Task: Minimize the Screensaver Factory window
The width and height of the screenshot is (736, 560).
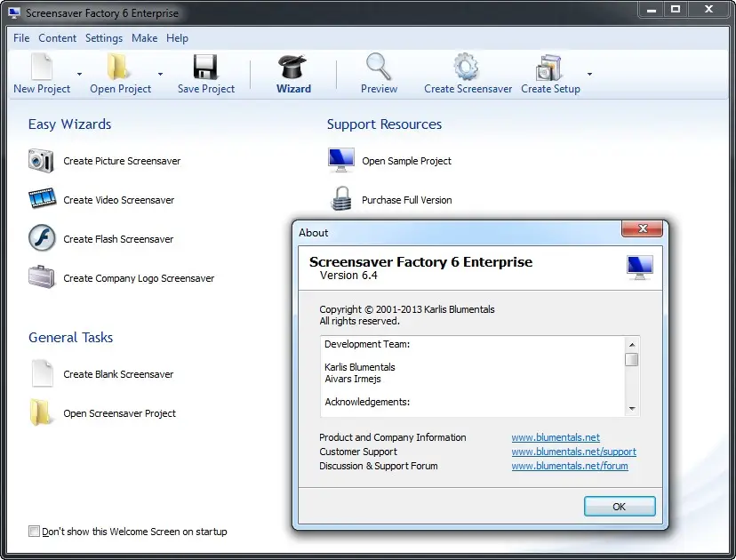Action: (x=652, y=10)
